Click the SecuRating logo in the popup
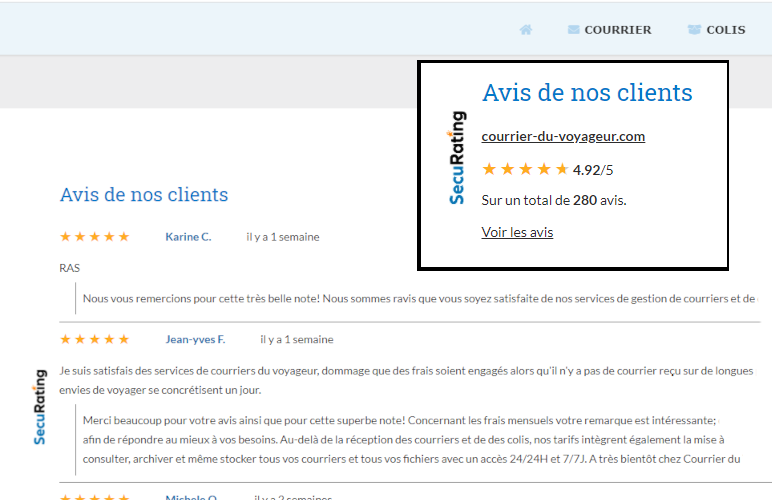 pos(457,157)
